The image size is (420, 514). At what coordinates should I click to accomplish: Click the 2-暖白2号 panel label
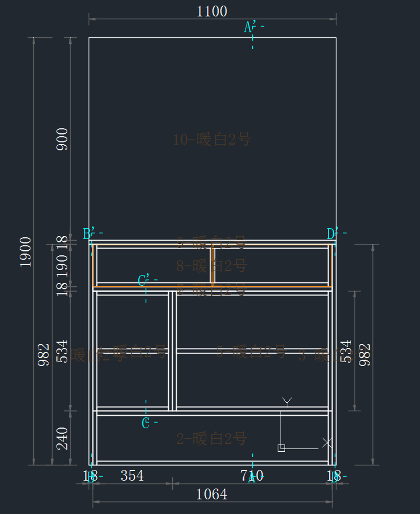pos(211,439)
